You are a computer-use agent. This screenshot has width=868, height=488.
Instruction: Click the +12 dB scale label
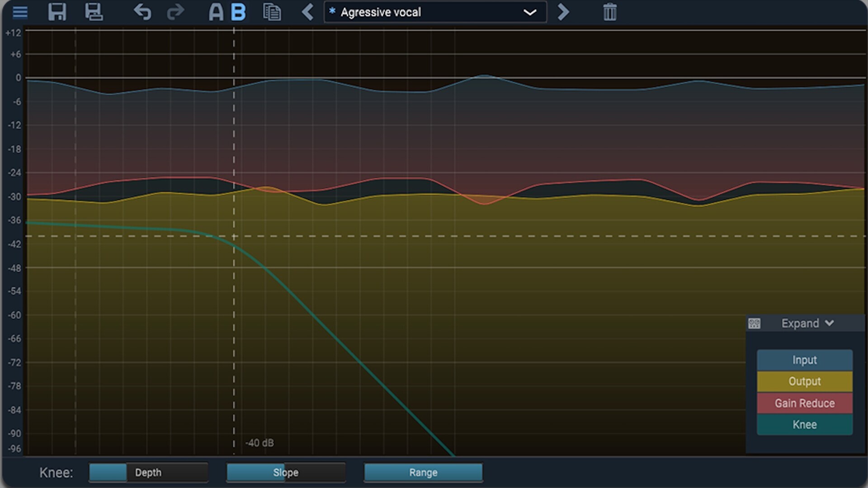(13, 33)
